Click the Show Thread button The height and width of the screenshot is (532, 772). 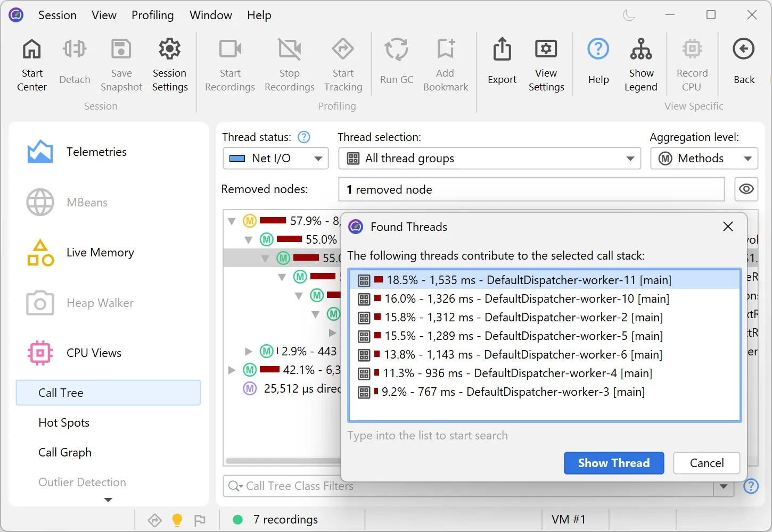(x=613, y=463)
